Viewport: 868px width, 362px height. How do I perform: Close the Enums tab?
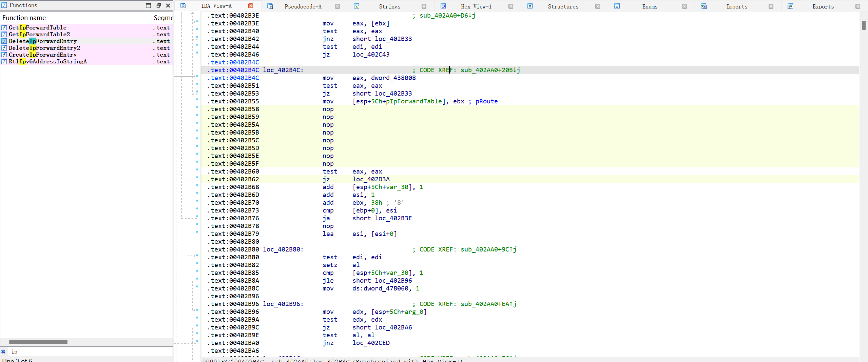[x=684, y=6]
